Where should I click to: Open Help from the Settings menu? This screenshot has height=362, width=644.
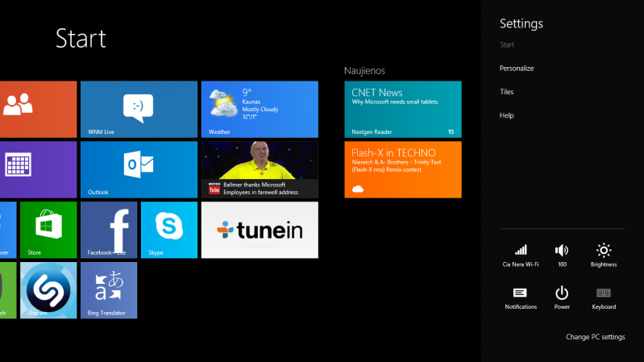click(506, 115)
